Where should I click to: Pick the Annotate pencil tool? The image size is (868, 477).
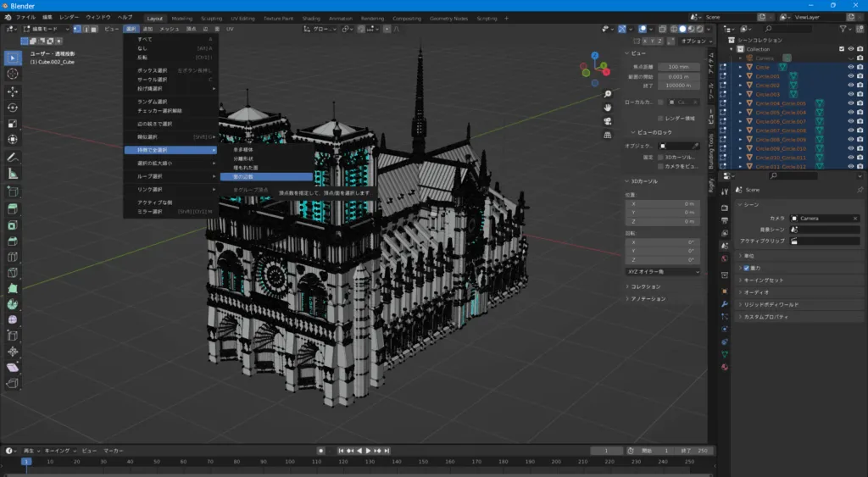[13, 158]
